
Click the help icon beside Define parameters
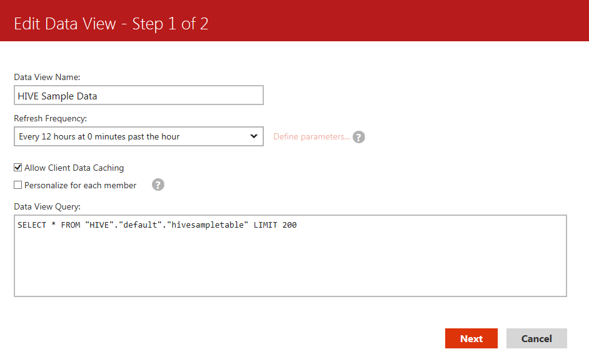coord(358,137)
